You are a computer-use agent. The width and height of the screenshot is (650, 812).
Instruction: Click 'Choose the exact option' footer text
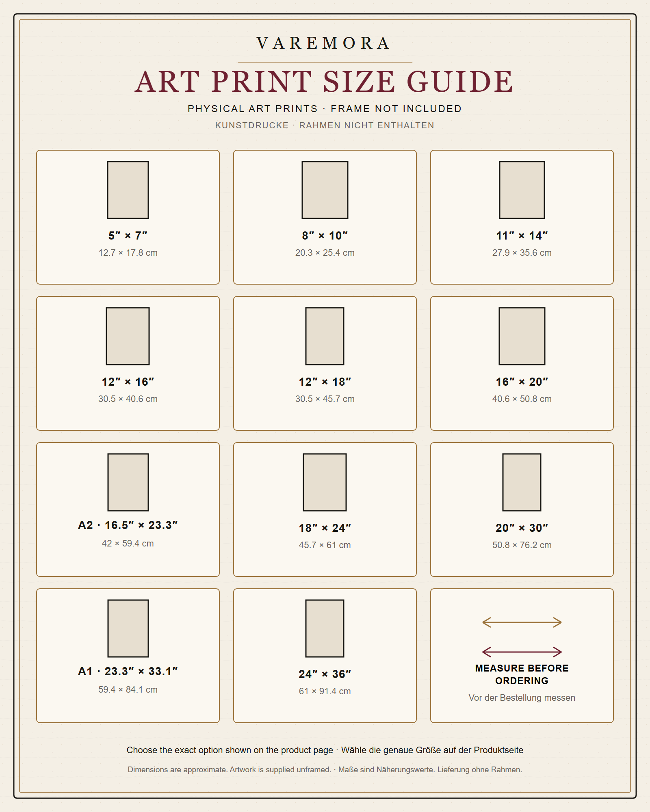(230, 750)
